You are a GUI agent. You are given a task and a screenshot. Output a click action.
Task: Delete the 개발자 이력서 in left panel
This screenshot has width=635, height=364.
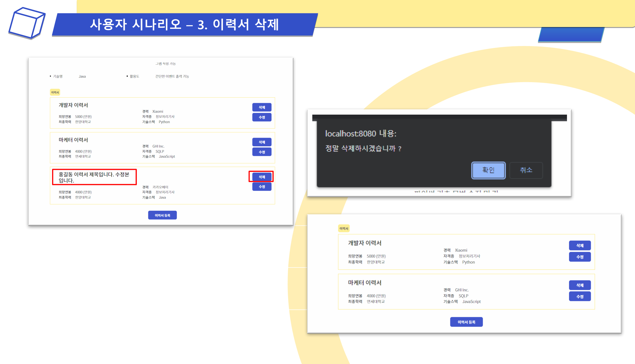(261, 107)
